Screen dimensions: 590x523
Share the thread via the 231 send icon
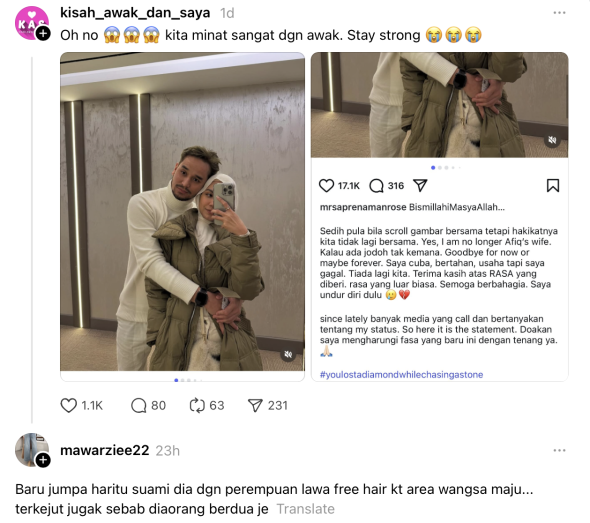point(255,405)
